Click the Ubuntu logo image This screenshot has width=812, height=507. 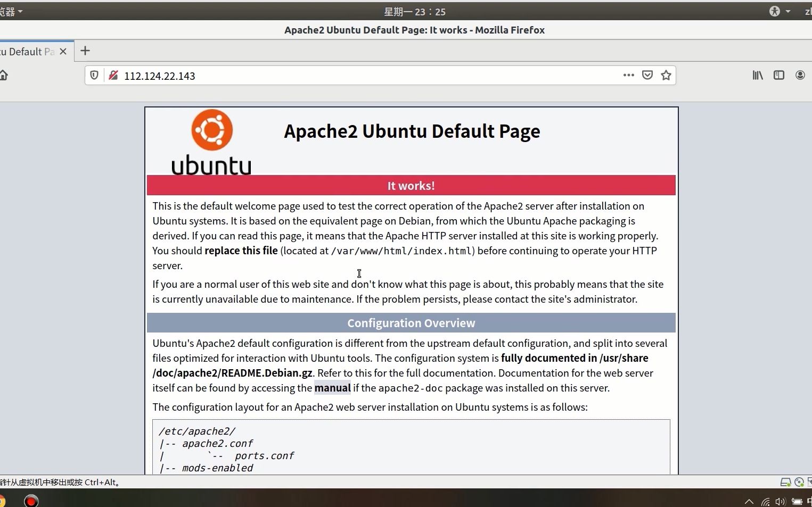pyautogui.click(x=211, y=142)
